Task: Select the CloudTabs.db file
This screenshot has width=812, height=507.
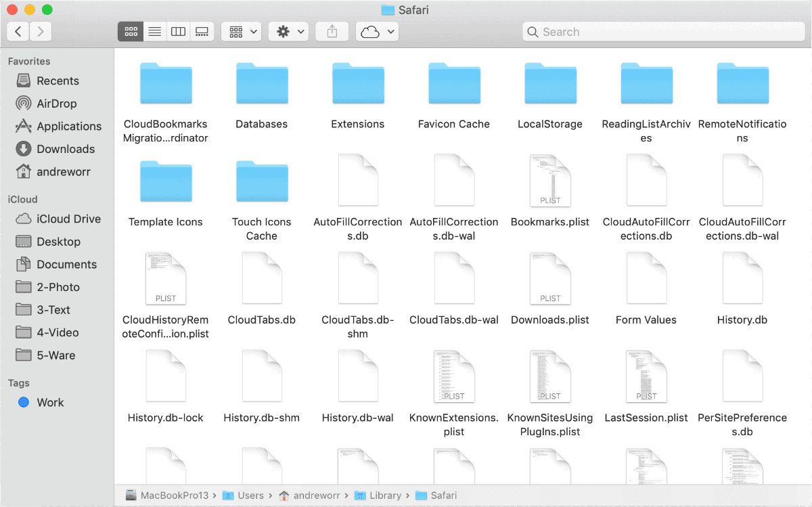Action: click(x=262, y=278)
